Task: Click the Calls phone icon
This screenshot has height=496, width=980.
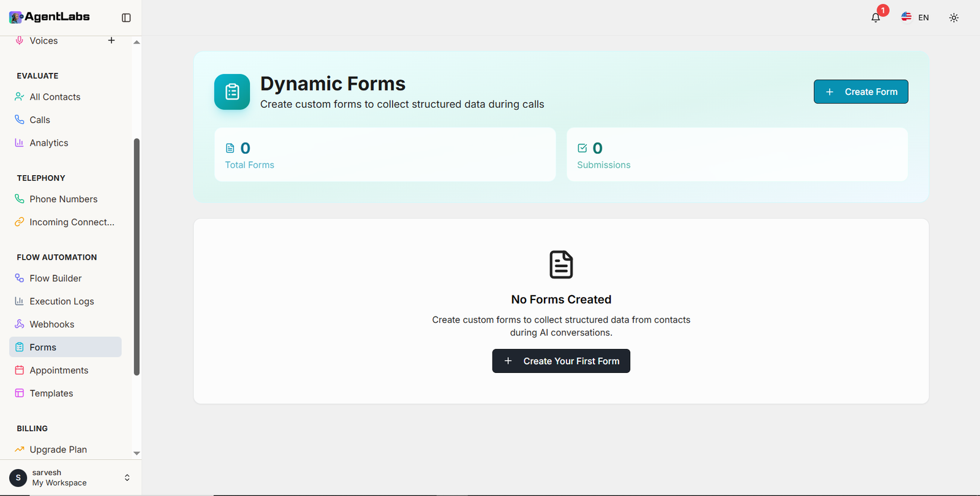Action: point(20,119)
